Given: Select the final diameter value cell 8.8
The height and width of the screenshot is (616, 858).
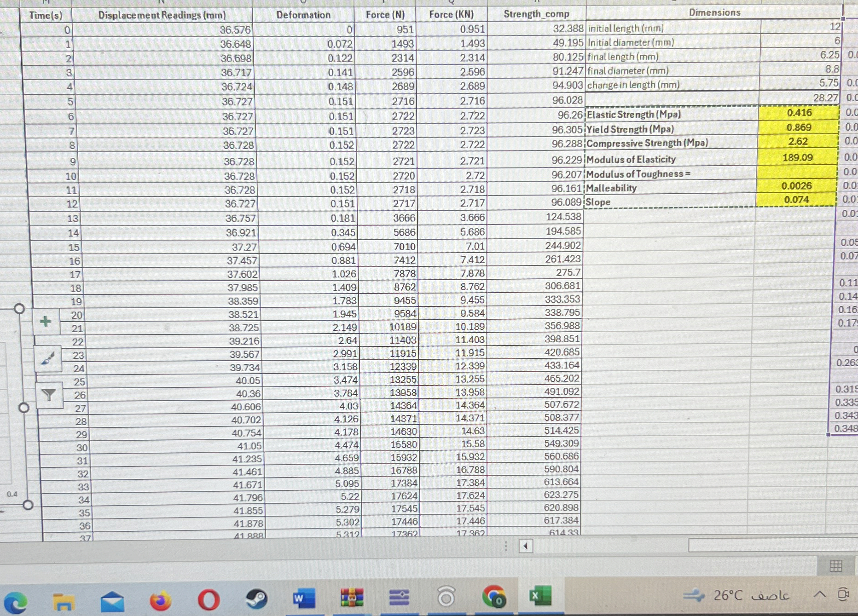Looking at the screenshot, I should tap(800, 69).
